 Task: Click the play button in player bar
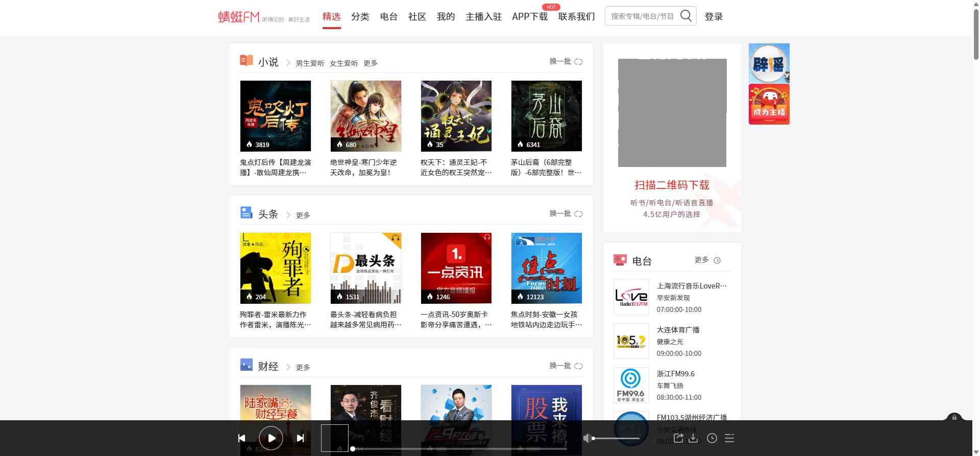click(271, 438)
